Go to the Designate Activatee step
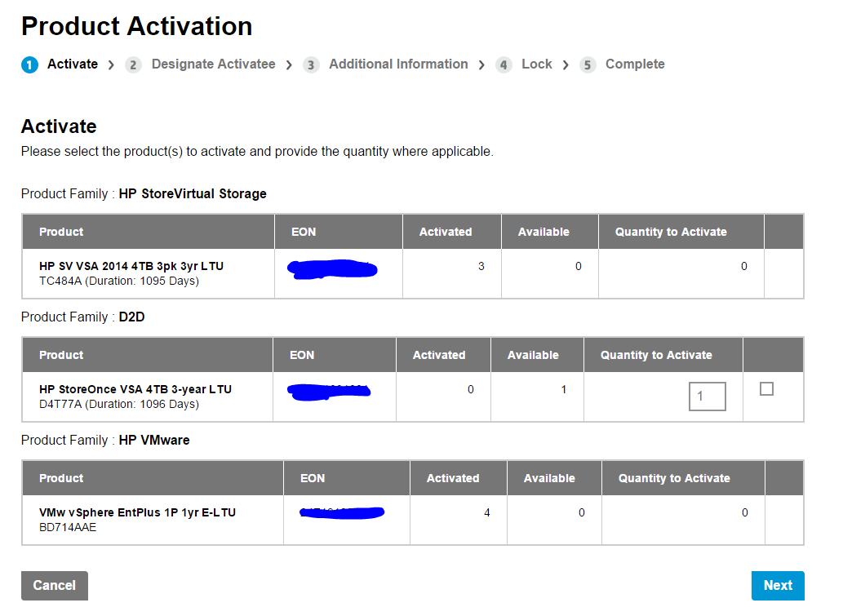The width and height of the screenshot is (843, 616). (x=213, y=64)
